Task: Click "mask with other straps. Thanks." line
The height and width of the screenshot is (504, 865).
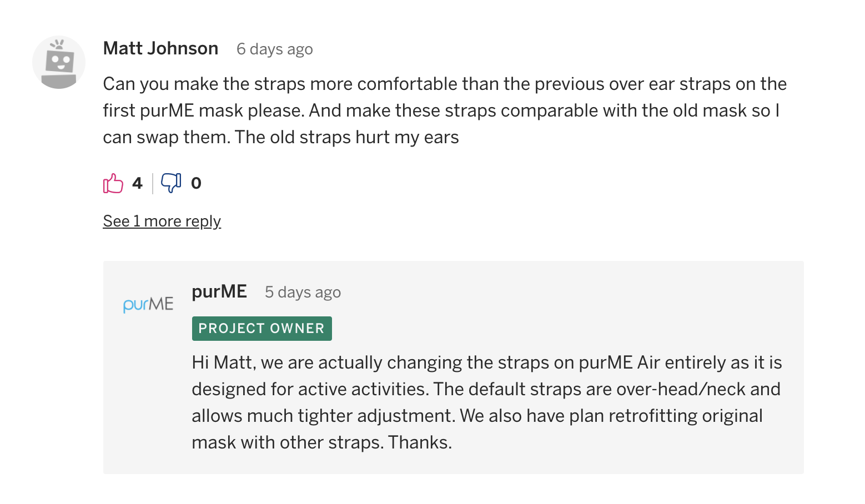Action: [322, 442]
